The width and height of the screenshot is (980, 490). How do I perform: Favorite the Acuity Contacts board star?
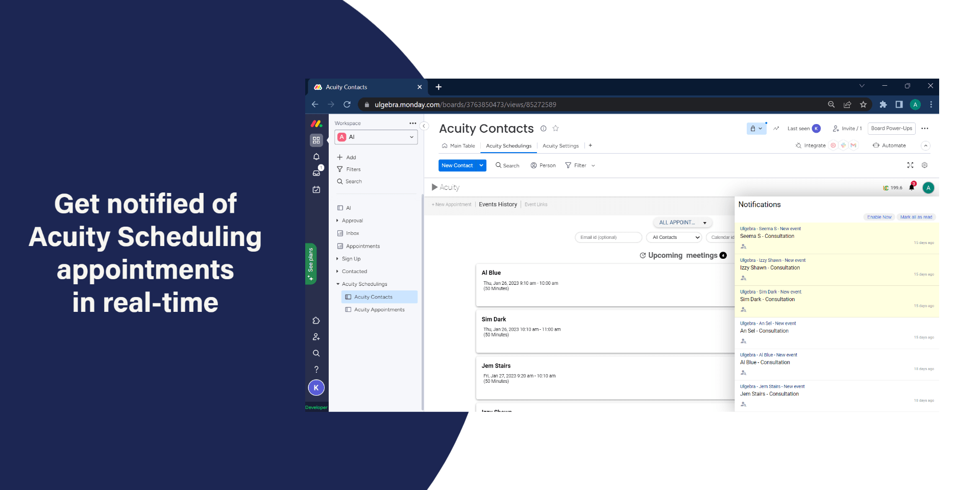556,129
